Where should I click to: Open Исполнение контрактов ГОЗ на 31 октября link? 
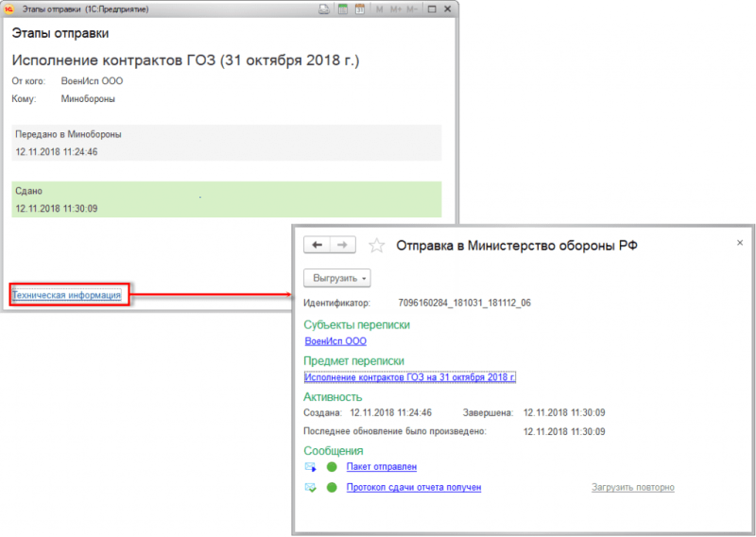pyautogui.click(x=410, y=377)
